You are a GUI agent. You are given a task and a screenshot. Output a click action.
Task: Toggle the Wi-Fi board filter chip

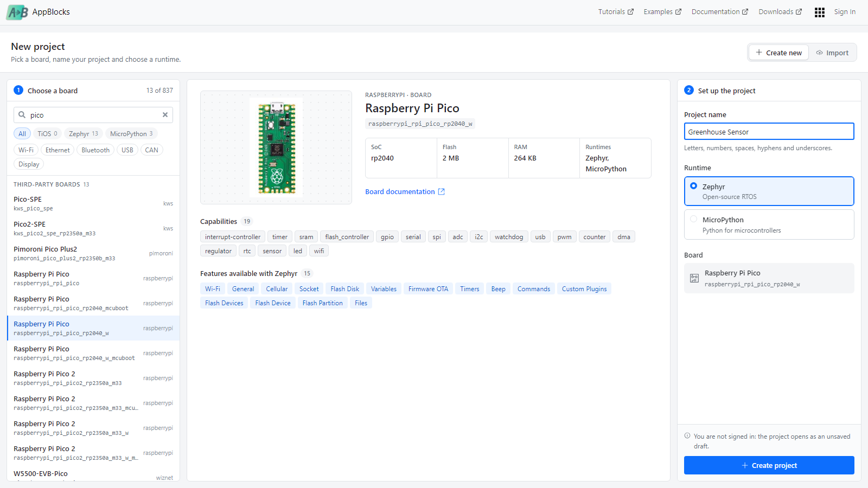pyautogui.click(x=26, y=150)
